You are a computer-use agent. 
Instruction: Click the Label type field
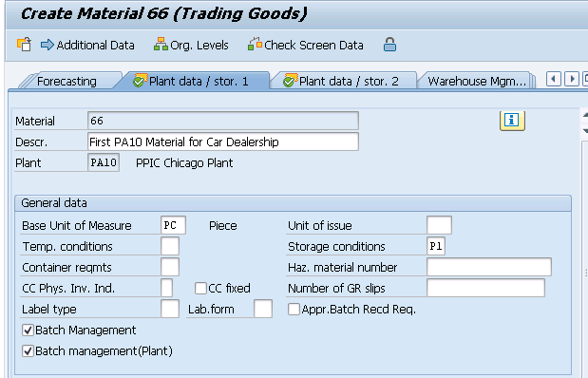click(170, 310)
